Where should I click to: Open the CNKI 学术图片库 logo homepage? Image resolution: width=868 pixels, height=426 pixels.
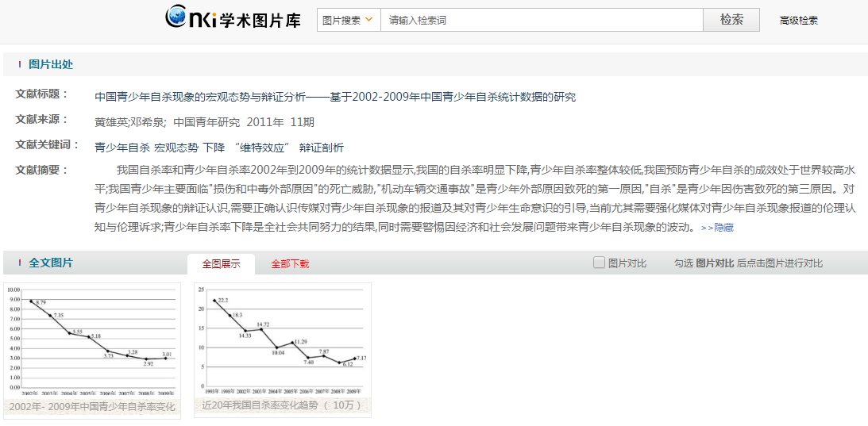pos(233,19)
